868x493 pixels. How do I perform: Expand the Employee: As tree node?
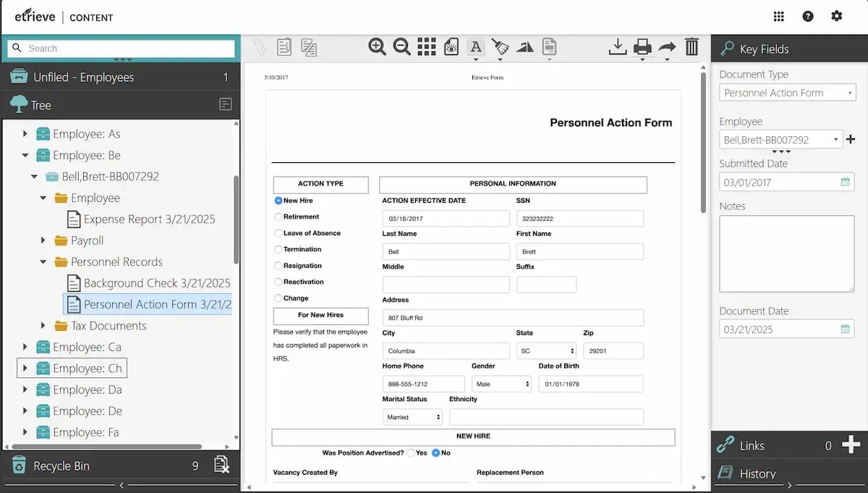pyautogui.click(x=25, y=133)
